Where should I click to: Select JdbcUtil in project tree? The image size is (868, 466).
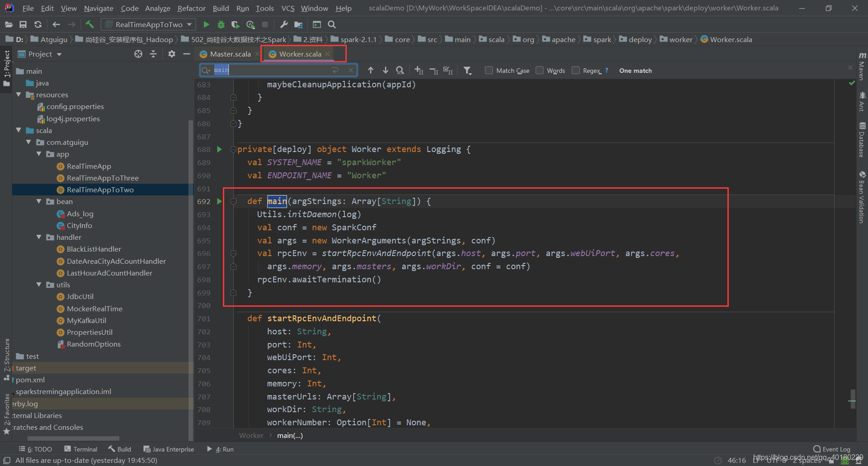point(80,296)
